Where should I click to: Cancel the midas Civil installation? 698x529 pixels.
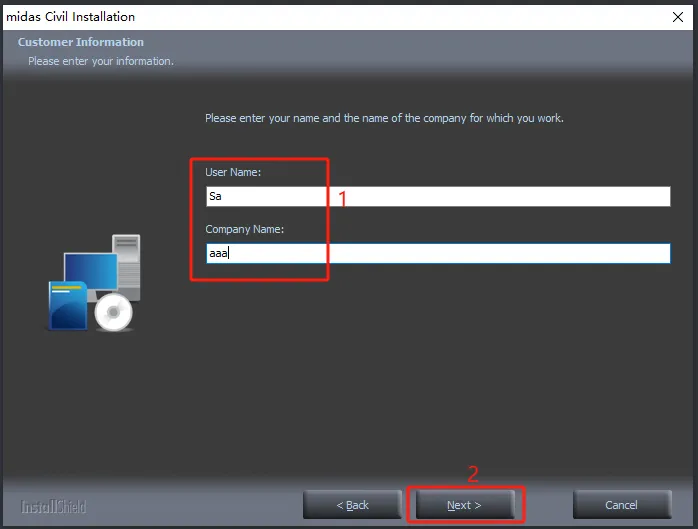[622, 505]
